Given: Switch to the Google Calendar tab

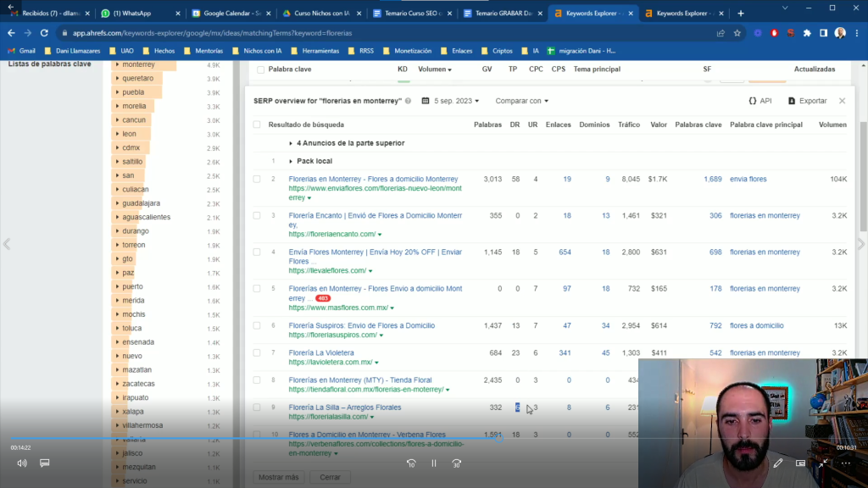Looking at the screenshot, I should [x=231, y=14].
